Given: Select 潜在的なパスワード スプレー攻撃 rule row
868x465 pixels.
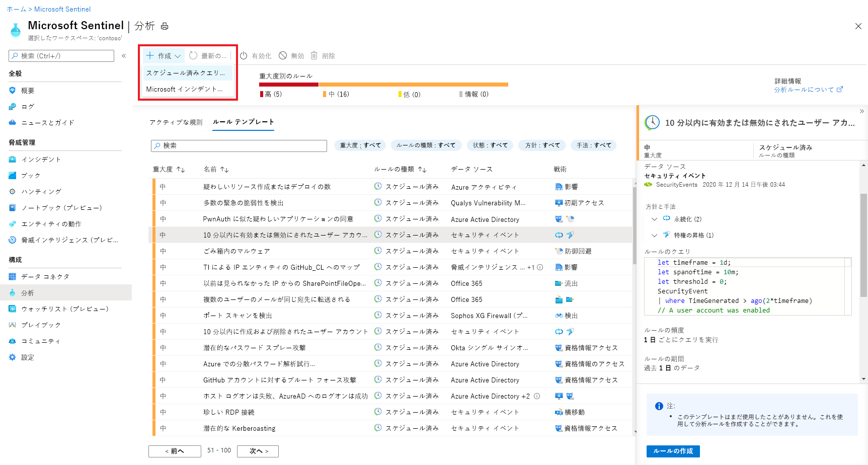Looking at the screenshot, I should pos(390,348).
